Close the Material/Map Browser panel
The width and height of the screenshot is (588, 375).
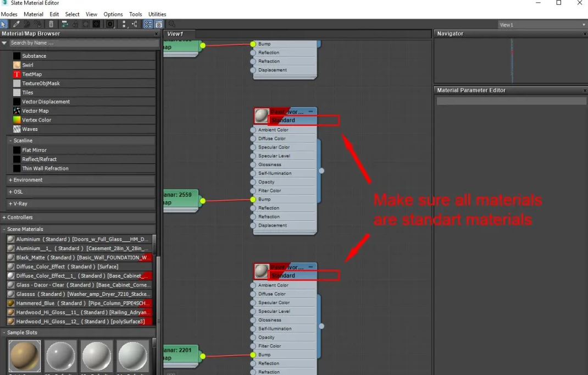click(x=157, y=34)
